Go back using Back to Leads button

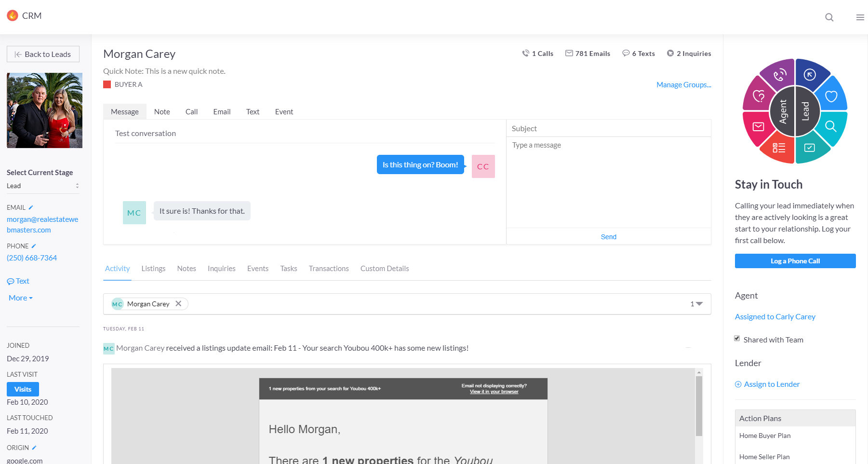pos(43,54)
